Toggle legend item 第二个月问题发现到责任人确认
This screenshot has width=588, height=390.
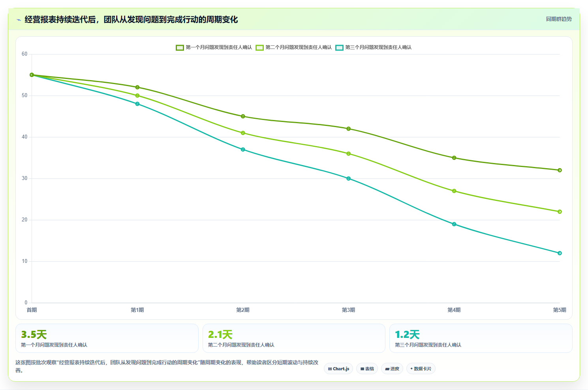(293, 47)
